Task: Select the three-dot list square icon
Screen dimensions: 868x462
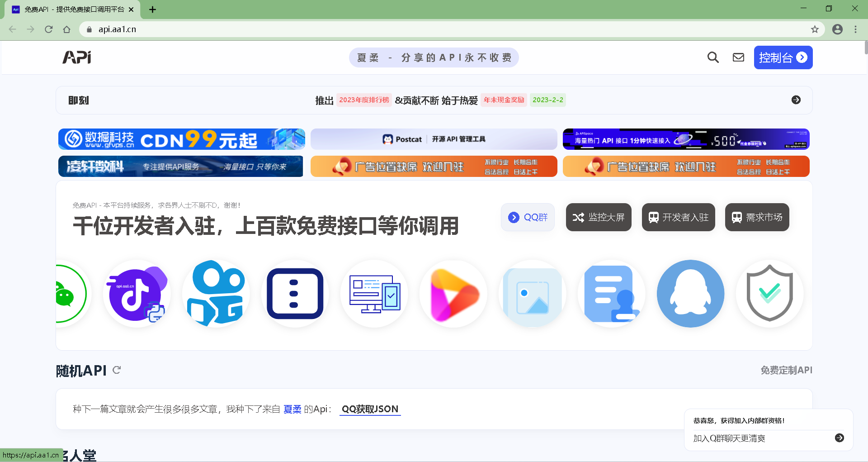Action: pos(295,294)
